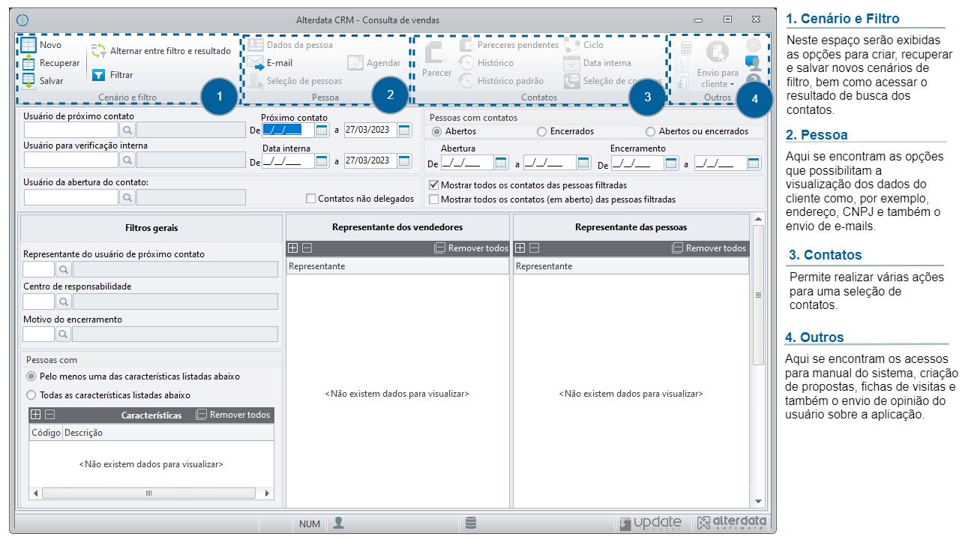Check Contatos não delegados

click(x=310, y=199)
